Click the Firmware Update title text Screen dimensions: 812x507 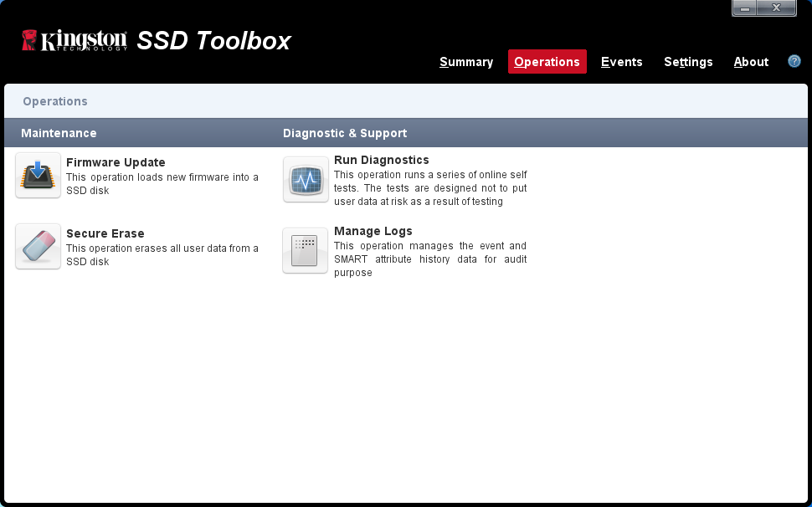click(116, 162)
